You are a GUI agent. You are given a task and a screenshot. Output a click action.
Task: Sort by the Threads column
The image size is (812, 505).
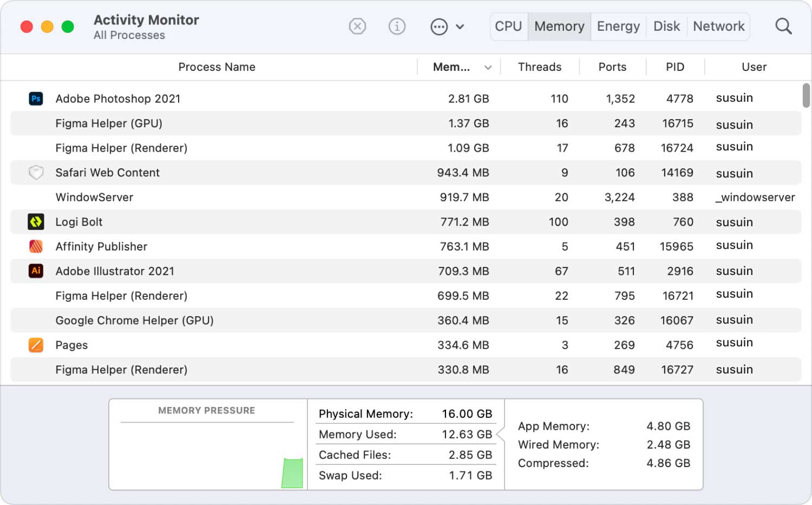540,67
